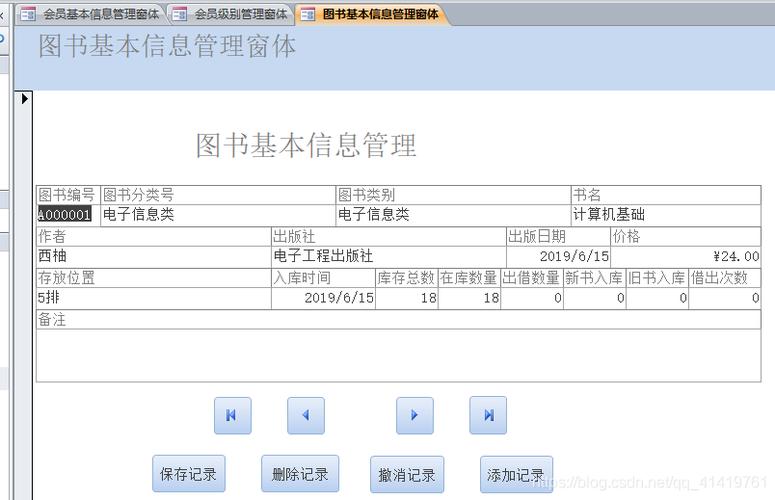Click the 库存总数 field value 18
This screenshot has width=775, height=500.
click(407, 298)
